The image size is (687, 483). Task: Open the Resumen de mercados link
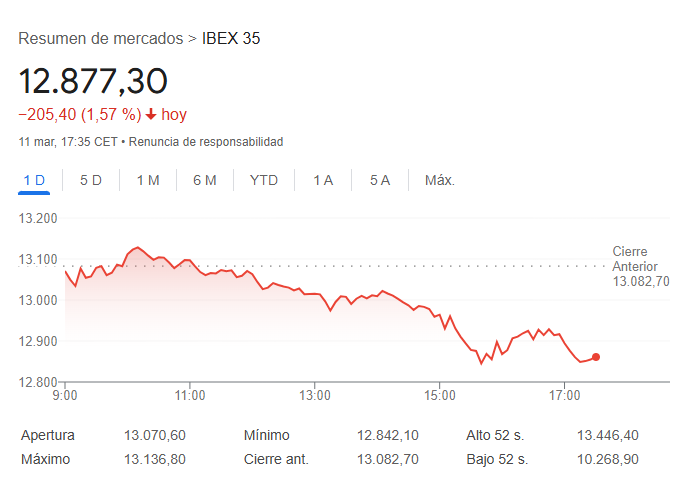pos(100,39)
